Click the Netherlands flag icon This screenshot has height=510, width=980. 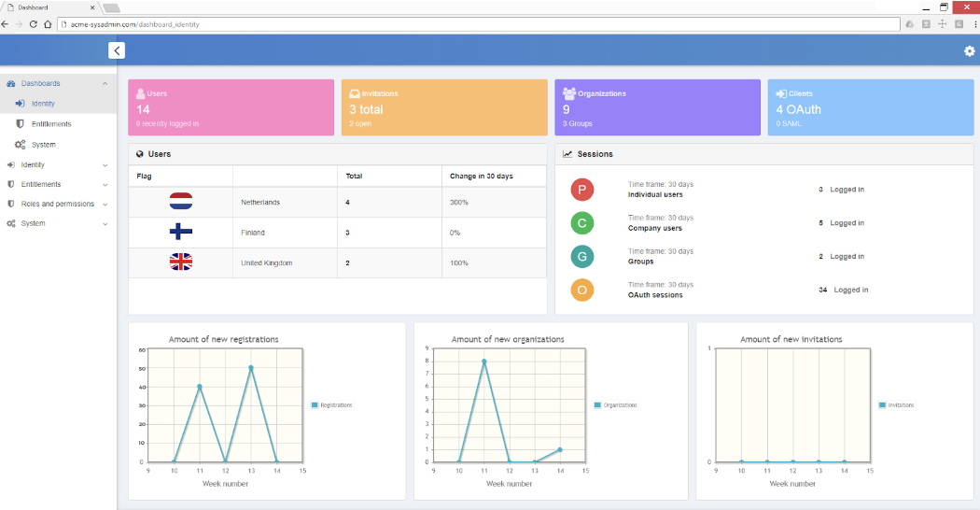tap(181, 202)
